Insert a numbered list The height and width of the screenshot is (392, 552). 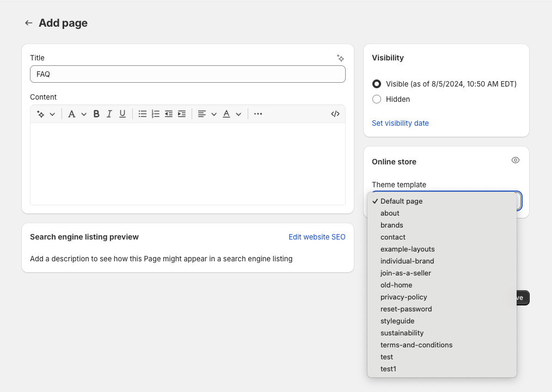pos(156,114)
